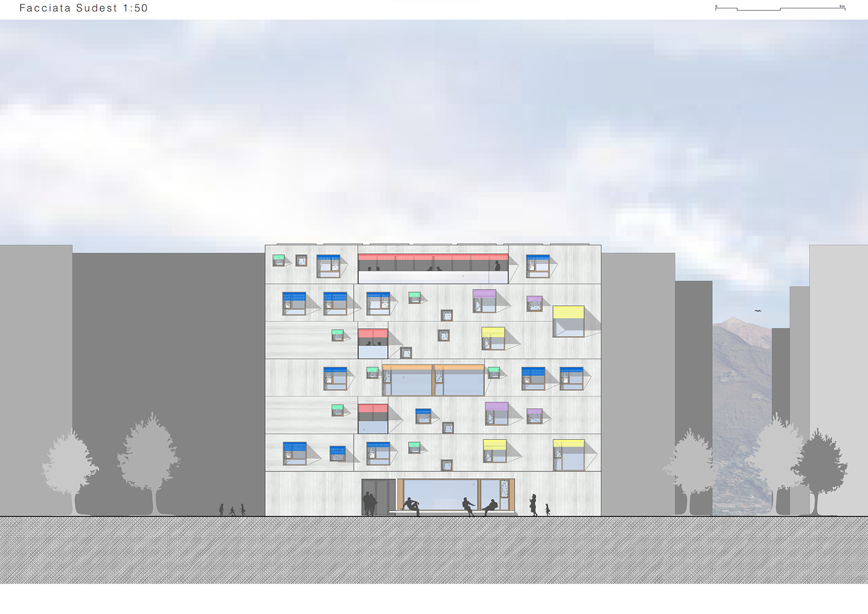Click the large yellow awning projecting at right
This screenshot has width=868, height=614.
click(568, 312)
